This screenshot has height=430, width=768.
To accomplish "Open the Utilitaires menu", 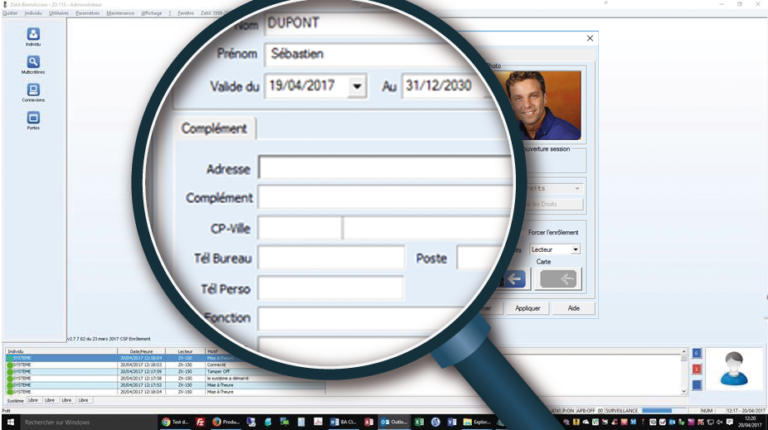I will [59, 13].
